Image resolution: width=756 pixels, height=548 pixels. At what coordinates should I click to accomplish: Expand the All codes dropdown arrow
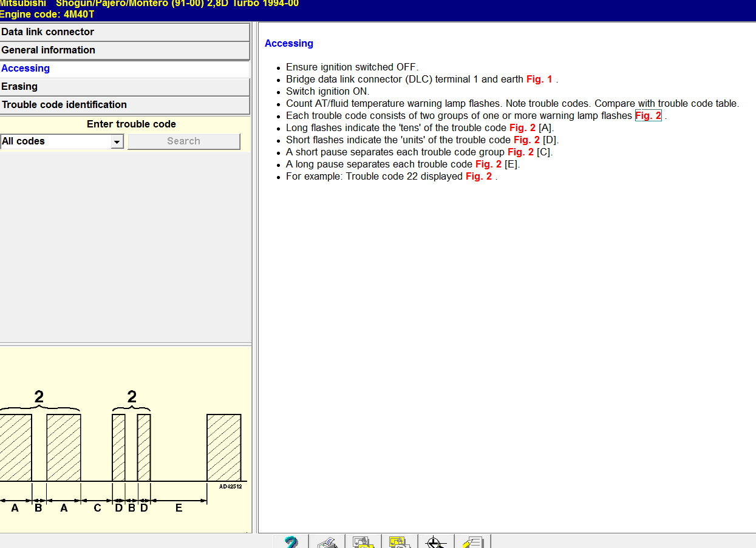pos(117,141)
